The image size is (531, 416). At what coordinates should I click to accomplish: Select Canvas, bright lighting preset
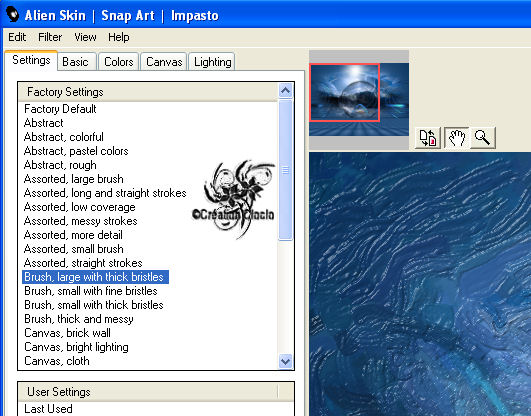[77, 347]
